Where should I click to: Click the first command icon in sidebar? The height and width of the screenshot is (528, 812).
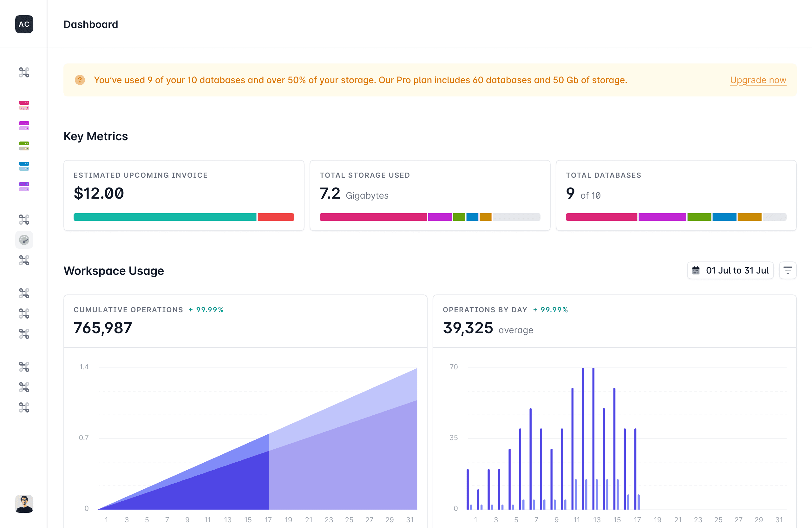[24, 72]
